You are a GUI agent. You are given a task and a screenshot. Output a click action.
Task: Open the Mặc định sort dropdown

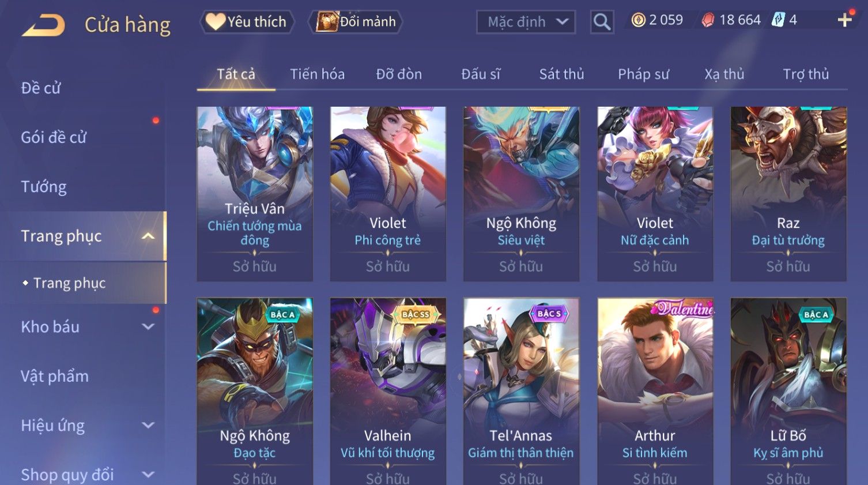[x=526, y=22]
